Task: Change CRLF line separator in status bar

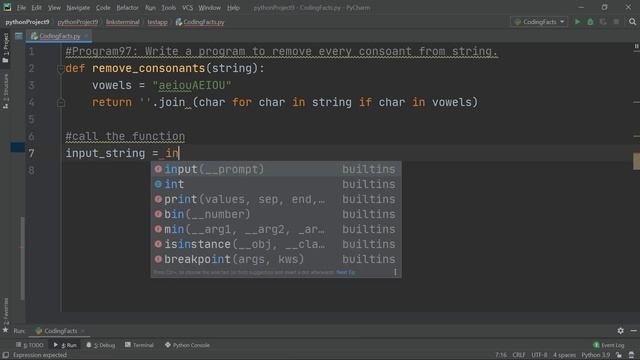Action: pyautogui.click(x=519, y=355)
